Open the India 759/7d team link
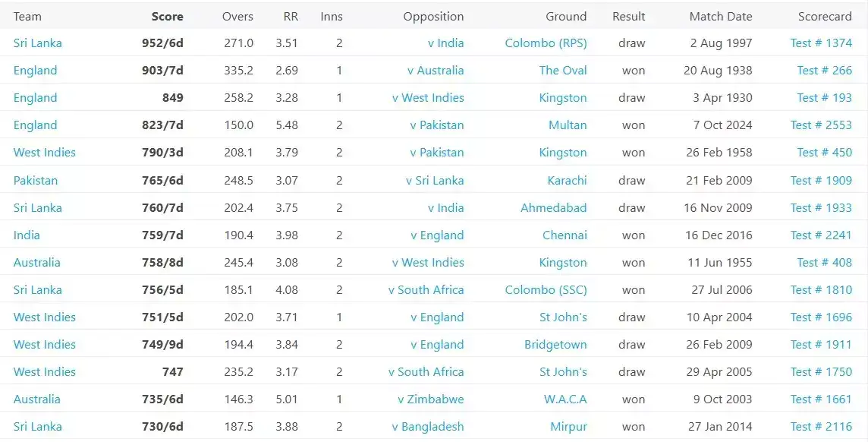The width and height of the screenshot is (868, 442). pos(26,235)
